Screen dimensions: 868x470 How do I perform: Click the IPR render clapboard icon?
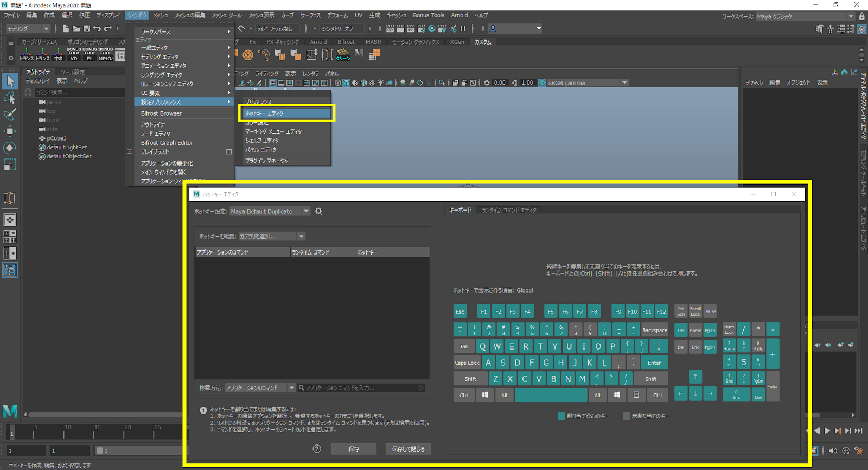(411, 28)
